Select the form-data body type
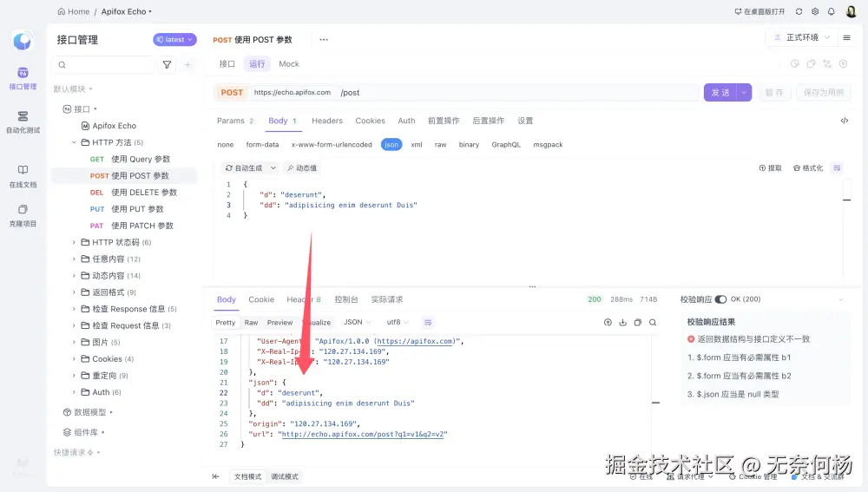 (262, 144)
